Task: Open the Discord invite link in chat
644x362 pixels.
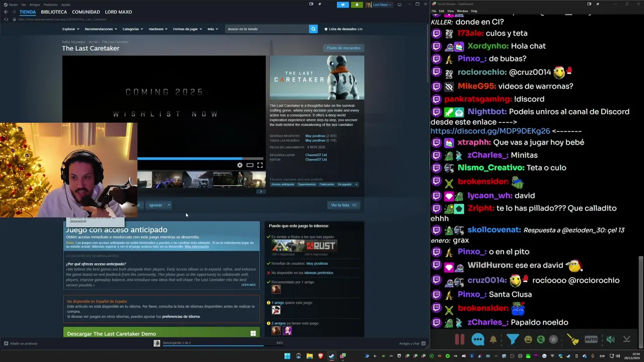Action: point(490,131)
